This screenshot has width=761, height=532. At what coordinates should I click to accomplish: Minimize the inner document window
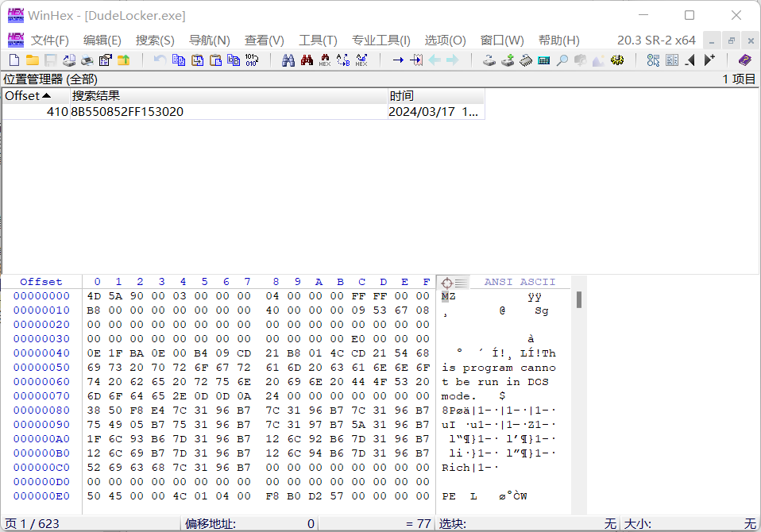(712, 40)
